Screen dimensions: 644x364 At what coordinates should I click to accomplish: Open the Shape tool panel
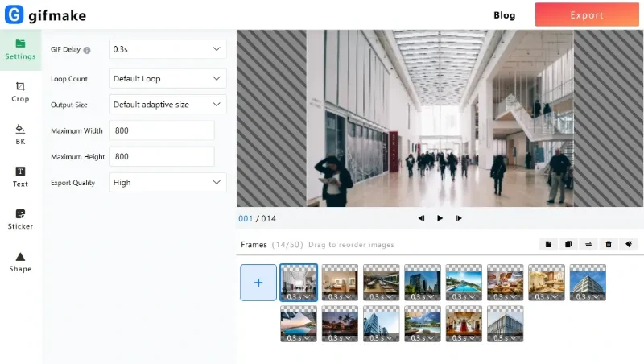(20, 262)
